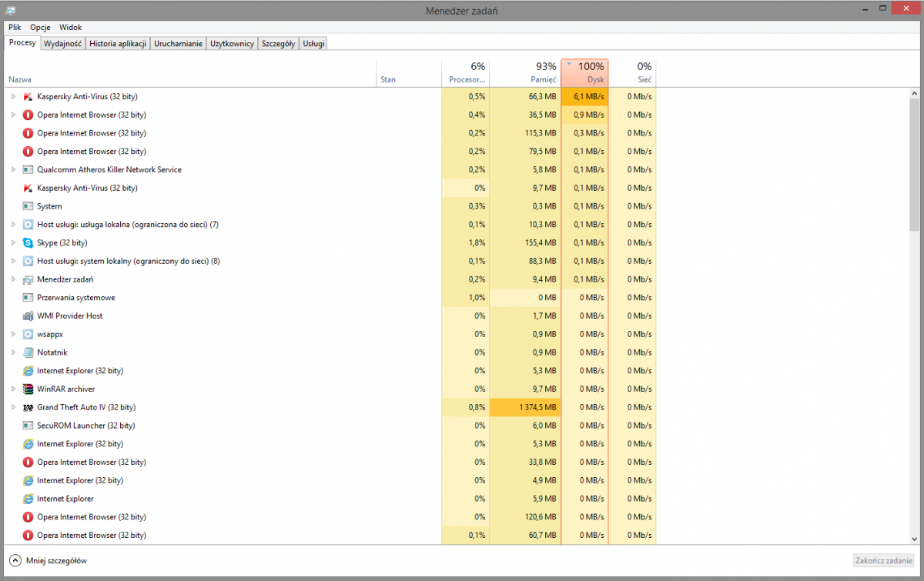
Task: Expand the Grand Theft Auto IV process
Action: click(x=13, y=407)
